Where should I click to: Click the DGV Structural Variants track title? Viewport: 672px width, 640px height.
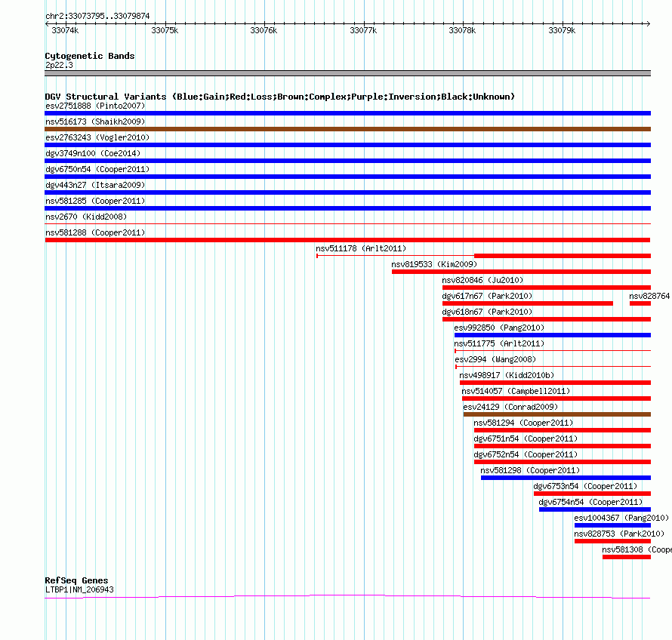[279, 97]
